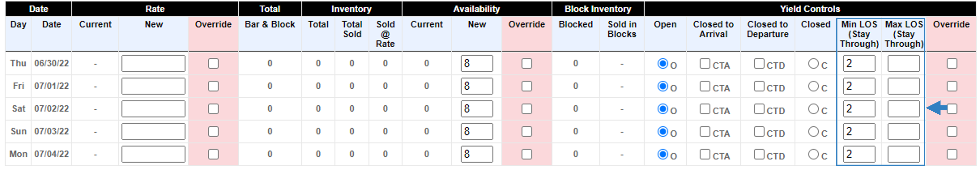Click the Yield Controls header

click(x=810, y=9)
